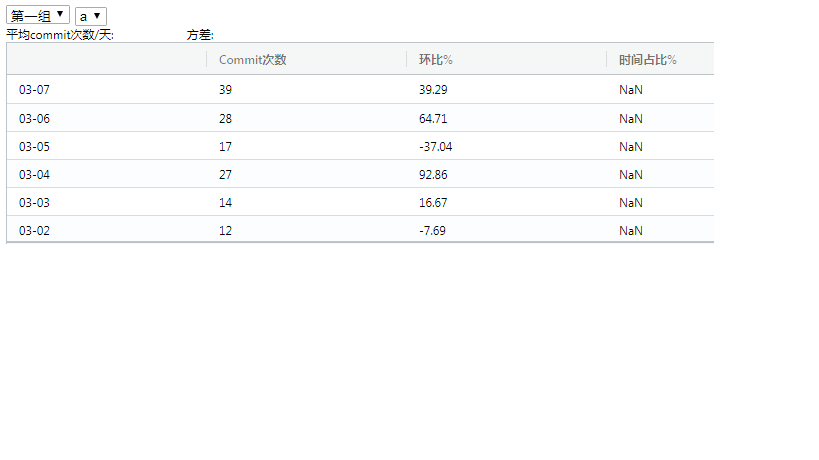
Task: Select the 03-04 date row
Action: point(360,174)
